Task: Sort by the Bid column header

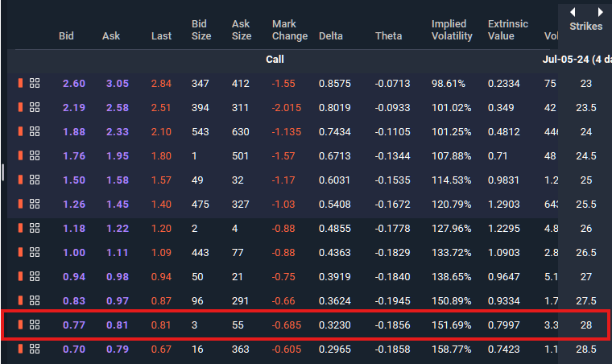Action: [68, 36]
